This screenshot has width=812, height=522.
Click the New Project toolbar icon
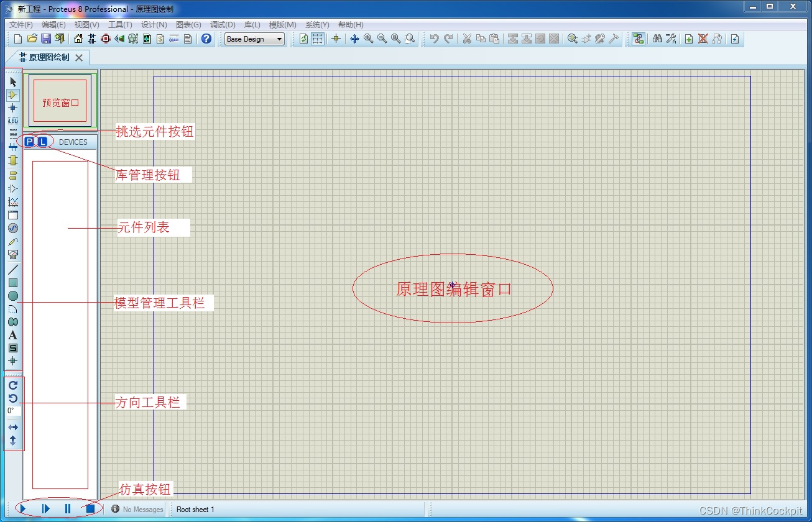point(18,39)
